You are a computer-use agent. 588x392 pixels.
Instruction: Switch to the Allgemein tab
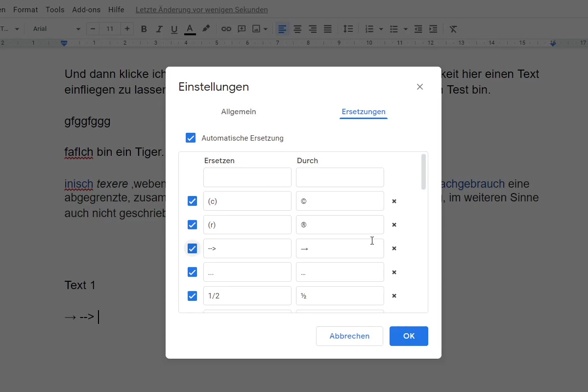(239, 112)
